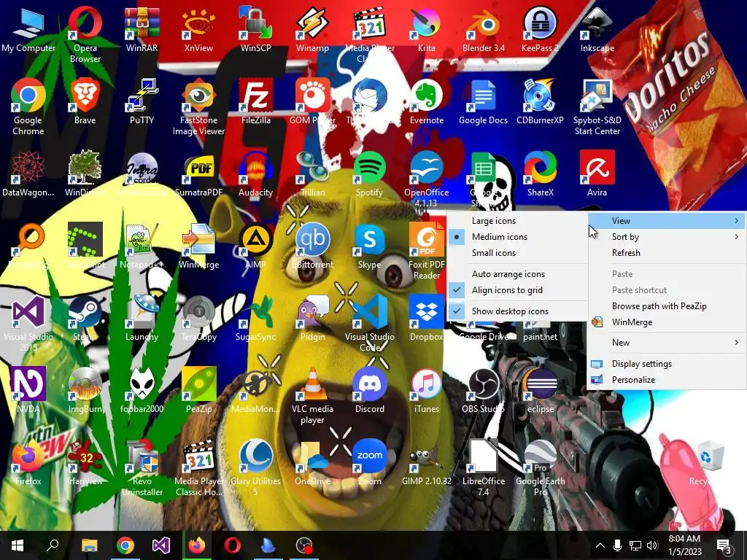The width and height of the screenshot is (747, 560).
Task: Open the WinRAR desktop shortcut
Action: (x=142, y=29)
